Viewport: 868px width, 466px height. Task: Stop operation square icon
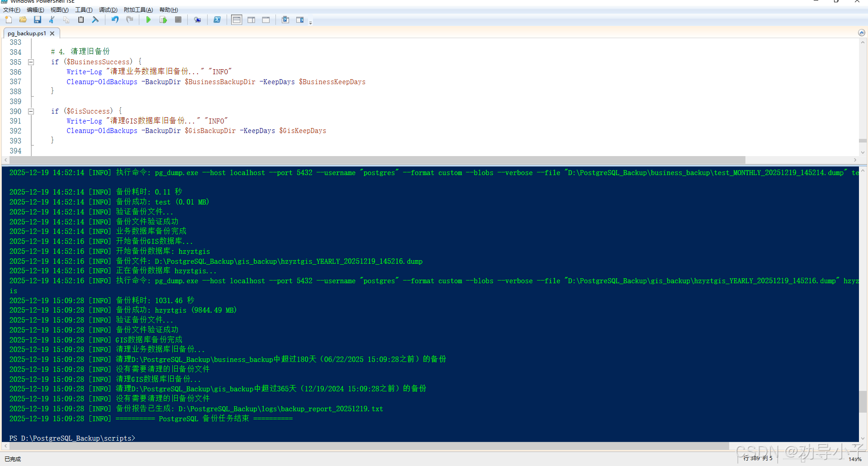178,19
